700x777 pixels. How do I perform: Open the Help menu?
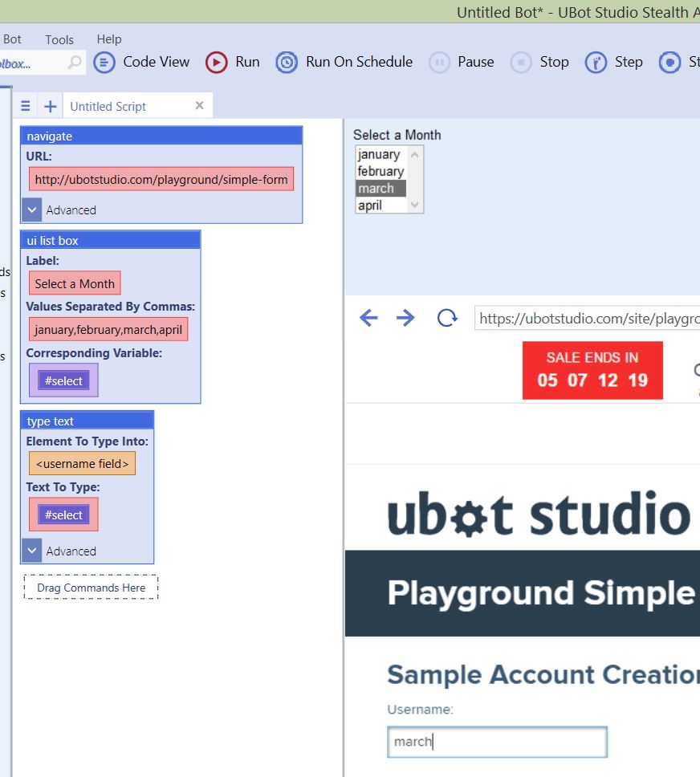point(109,39)
